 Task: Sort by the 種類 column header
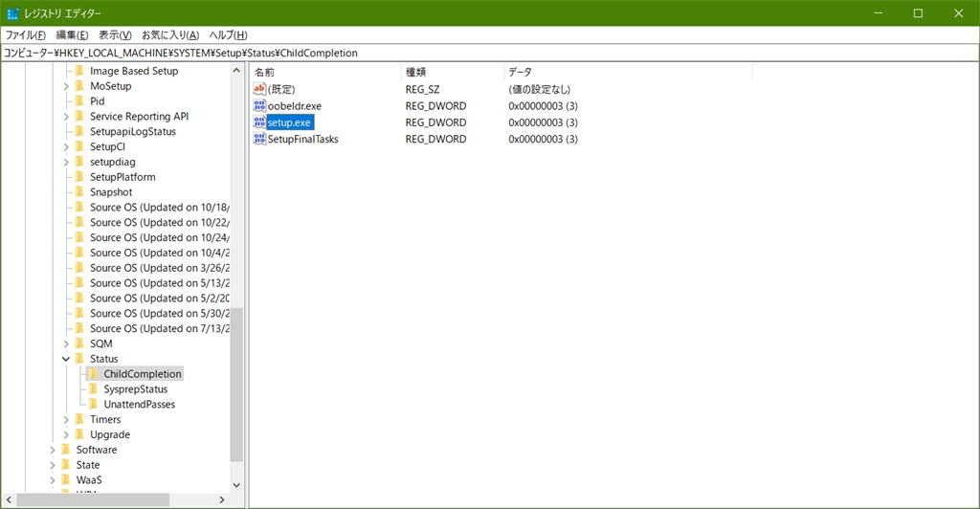pos(452,73)
